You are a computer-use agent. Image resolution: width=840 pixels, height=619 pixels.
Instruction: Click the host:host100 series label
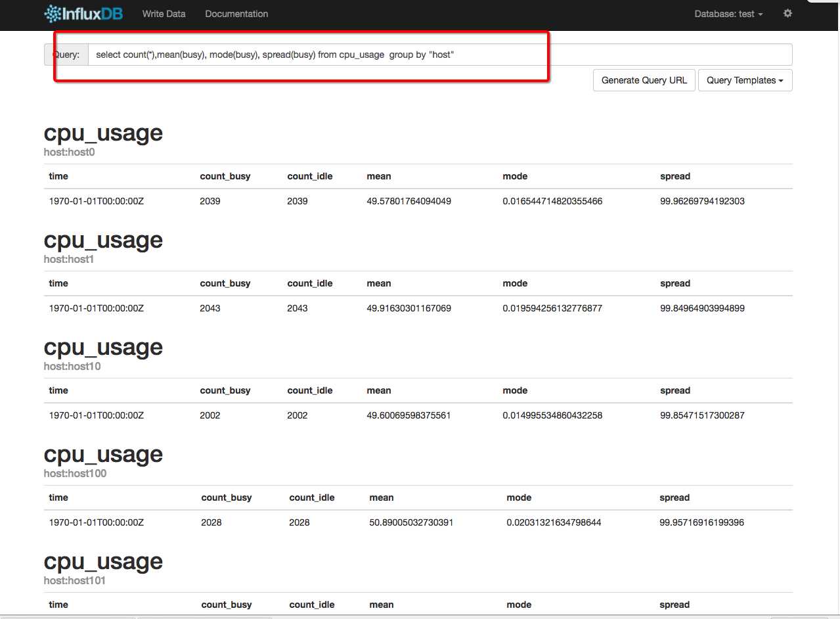pyautogui.click(x=75, y=474)
